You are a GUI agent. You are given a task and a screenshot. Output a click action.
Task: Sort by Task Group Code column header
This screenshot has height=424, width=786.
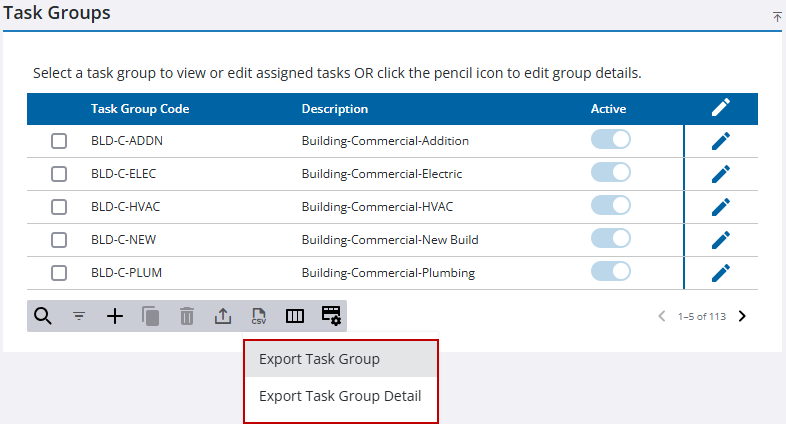140,109
